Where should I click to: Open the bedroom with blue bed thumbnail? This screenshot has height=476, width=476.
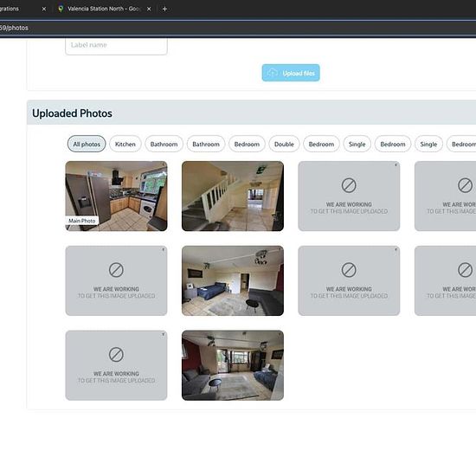point(233,280)
